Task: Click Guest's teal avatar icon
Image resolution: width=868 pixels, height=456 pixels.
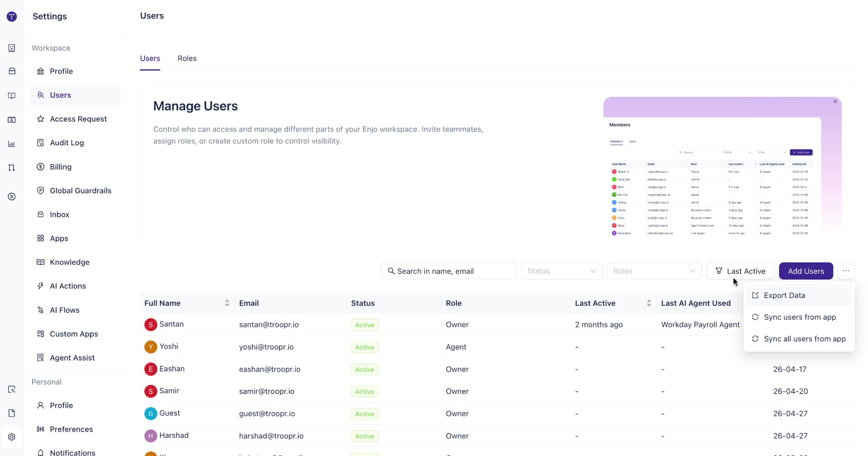Action: (151, 413)
